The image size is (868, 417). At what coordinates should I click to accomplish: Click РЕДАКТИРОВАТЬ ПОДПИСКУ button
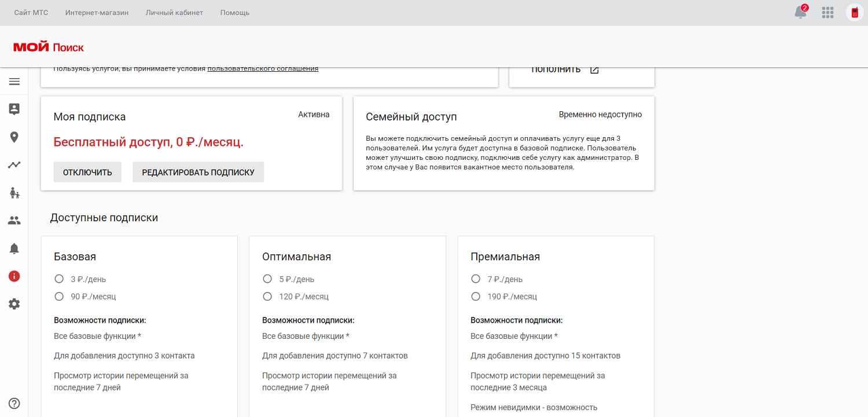coord(198,172)
